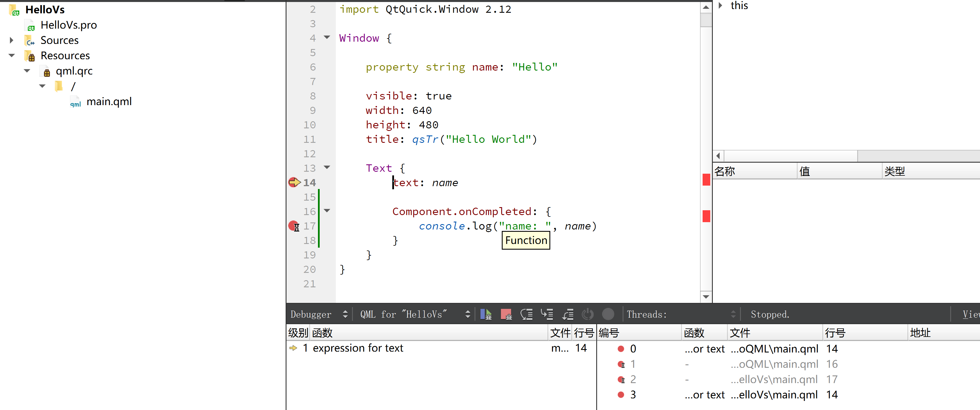Expand the Sources folder
The width and height of the screenshot is (980, 410).
11,40
